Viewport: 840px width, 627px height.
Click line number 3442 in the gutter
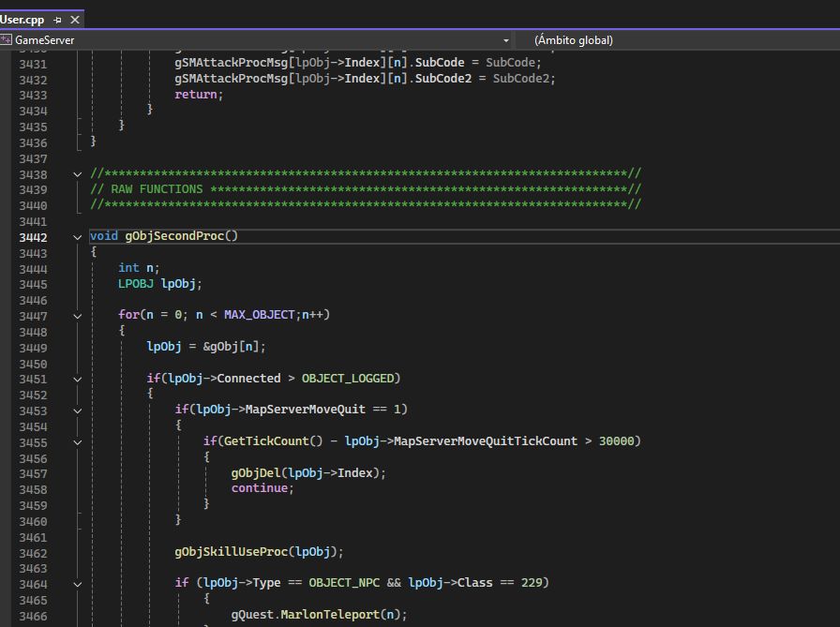33,237
